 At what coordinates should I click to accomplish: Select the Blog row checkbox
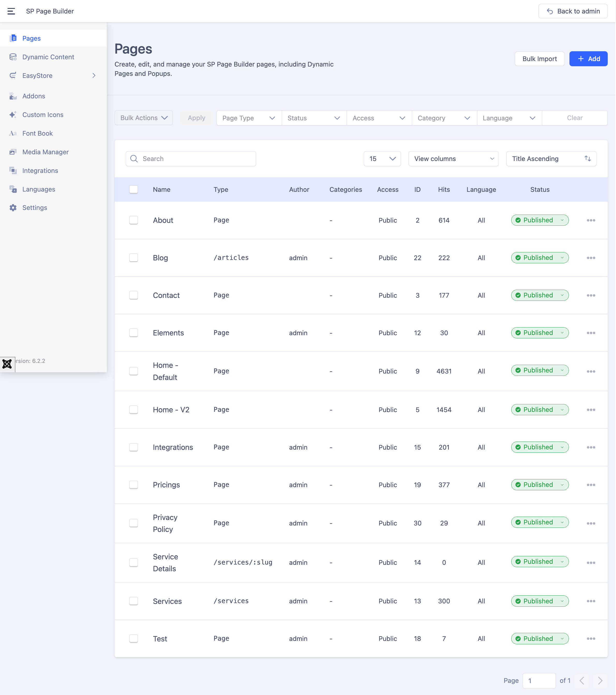click(133, 258)
